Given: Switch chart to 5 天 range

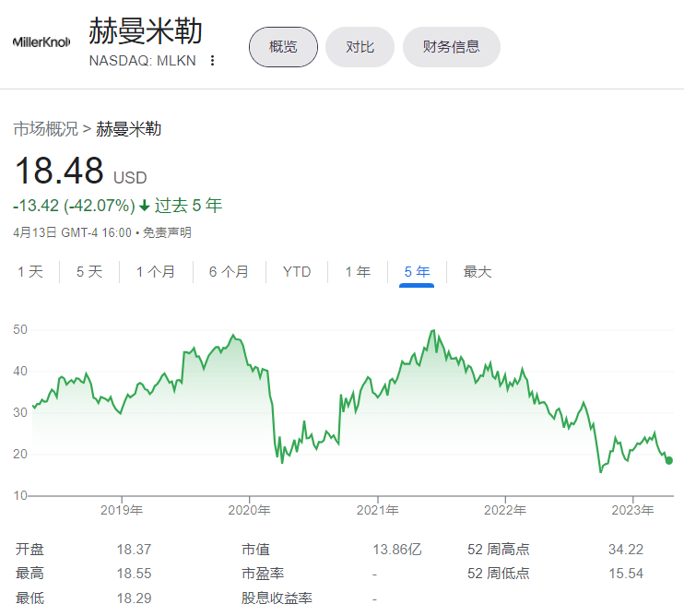Looking at the screenshot, I should pos(89,272).
